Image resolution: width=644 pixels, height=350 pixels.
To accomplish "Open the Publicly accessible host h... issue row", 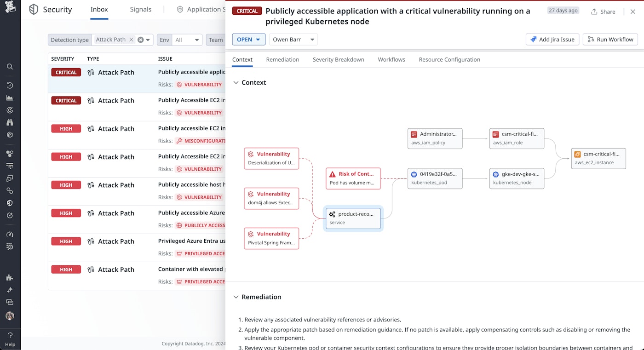I will [137, 191].
